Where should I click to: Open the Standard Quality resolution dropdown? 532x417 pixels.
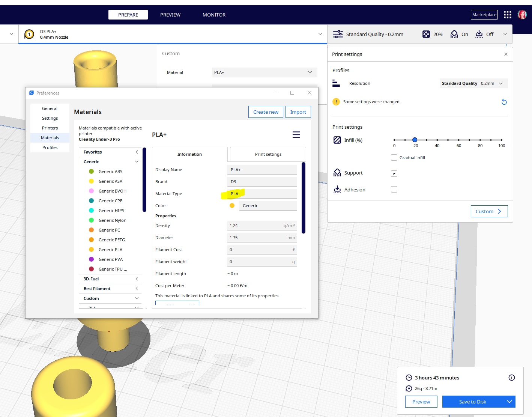click(x=473, y=83)
